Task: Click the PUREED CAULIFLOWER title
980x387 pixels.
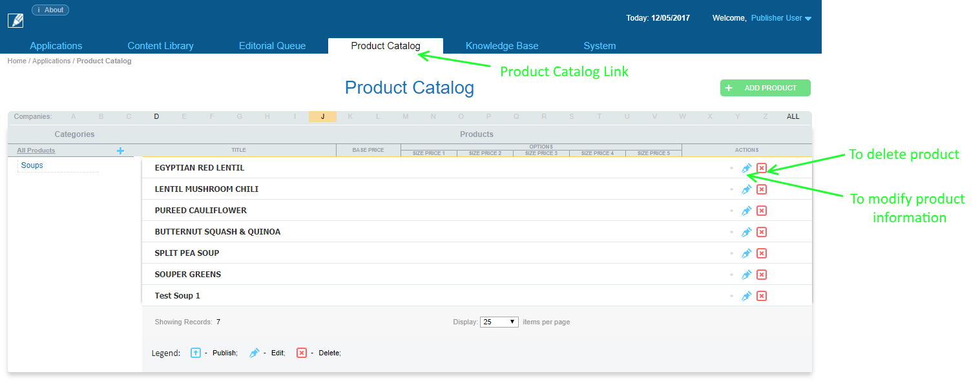Action: pos(201,211)
